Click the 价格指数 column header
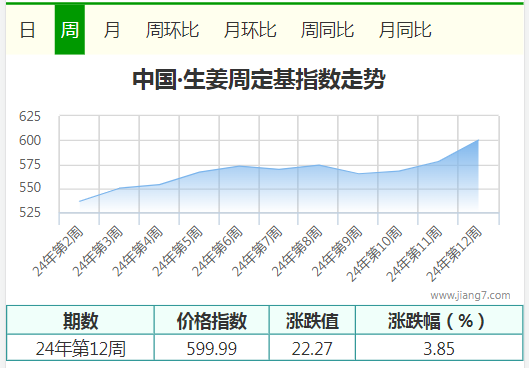This screenshot has width=529, height=368. (212, 320)
